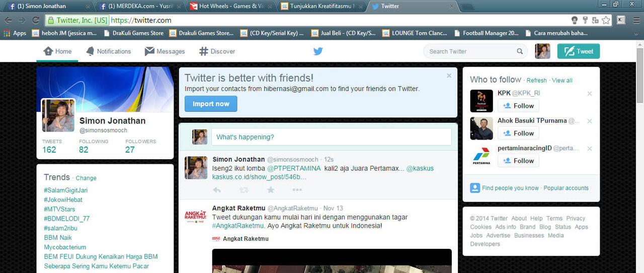Dismiss KPK follow suggestion
Image resolution: width=644 pixels, height=273 pixels.
[590, 94]
